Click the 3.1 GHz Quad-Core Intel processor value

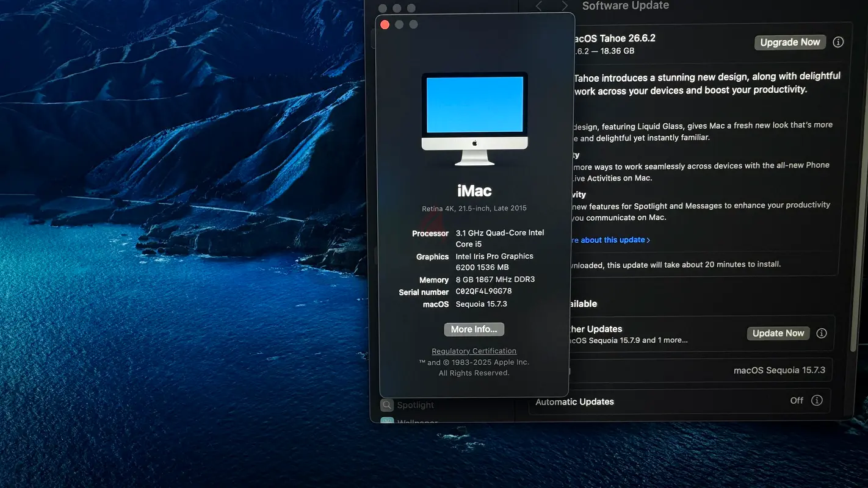coord(500,239)
